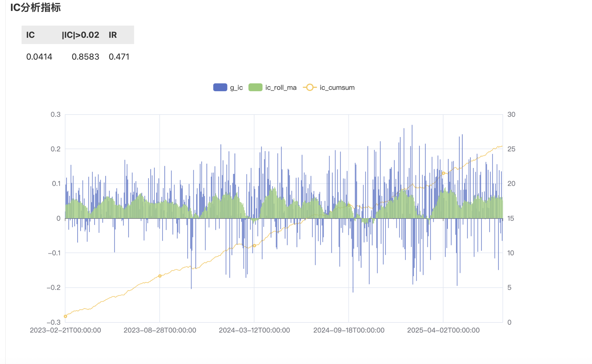
Task: Select the 0.471 IR value
Action: click(x=119, y=57)
